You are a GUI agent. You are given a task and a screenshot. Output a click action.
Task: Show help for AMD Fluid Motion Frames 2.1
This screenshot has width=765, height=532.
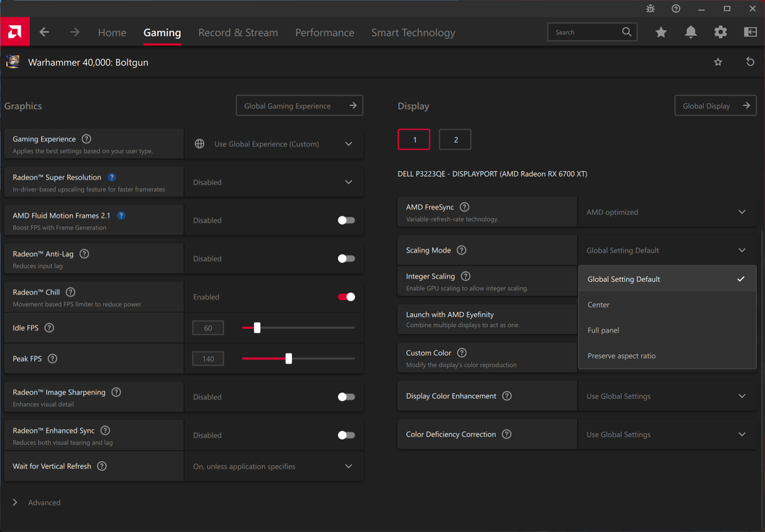coord(121,215)
